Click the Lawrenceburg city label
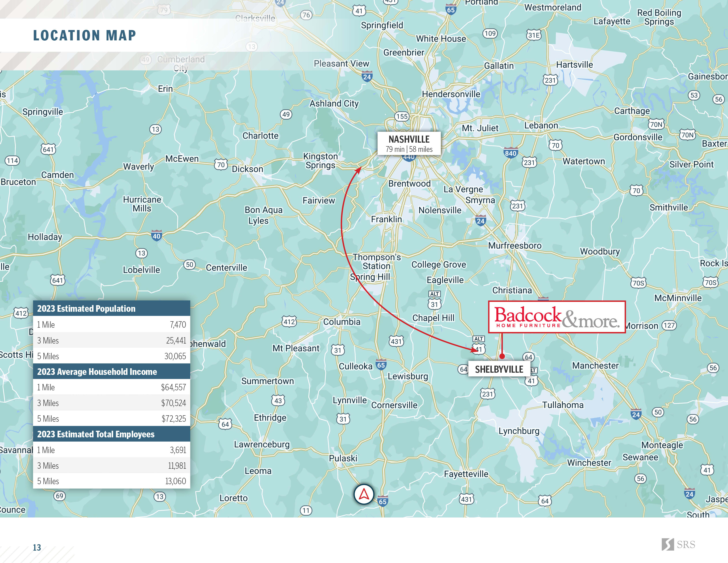The height and width of the screenshot is (563, 728). (x=262, y=445)
